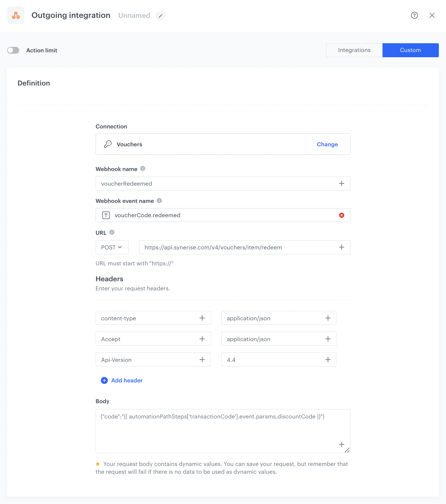Viewport: 446px width, 504px height.
Task: Click the plus icon on the URL field
Action: [x=341, y=247]
